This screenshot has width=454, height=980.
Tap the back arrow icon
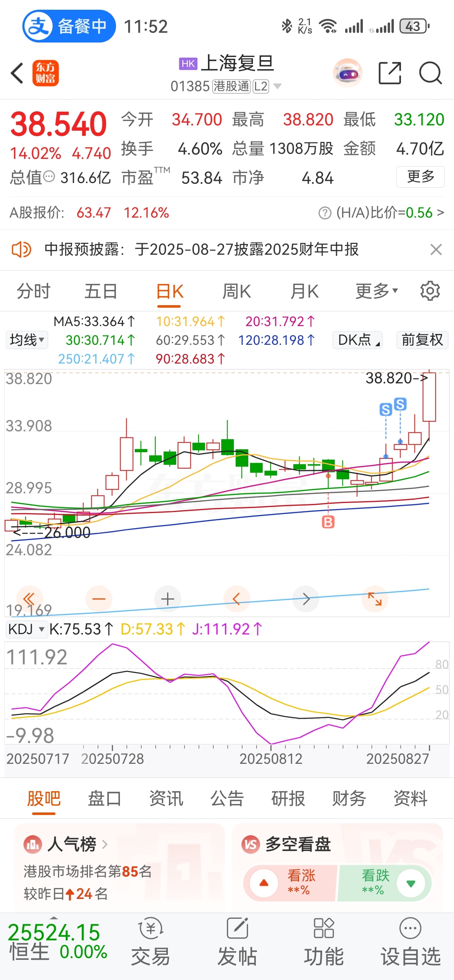tap(17, 73)
